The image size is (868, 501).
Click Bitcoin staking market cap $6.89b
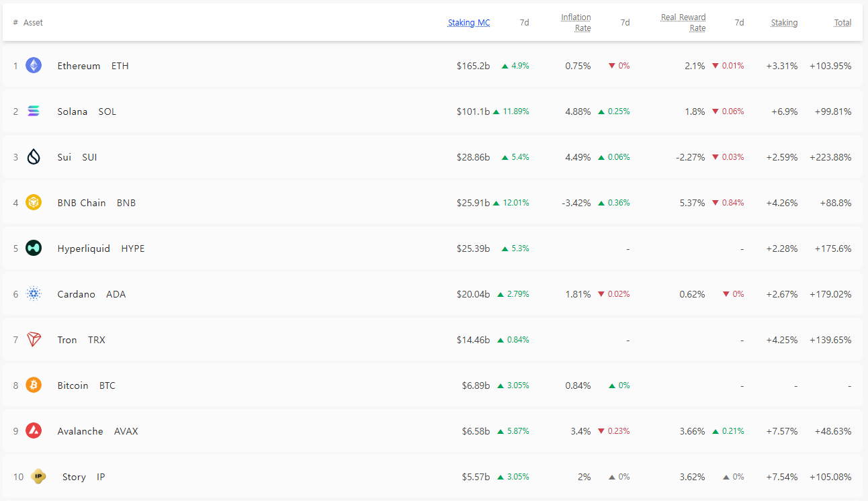(476, 385)
